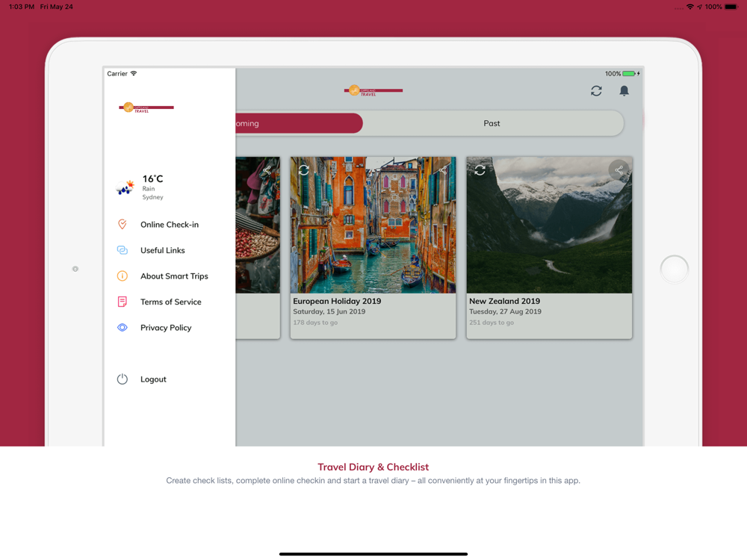Click the Useful Links chain icon

tap(123, 250)
